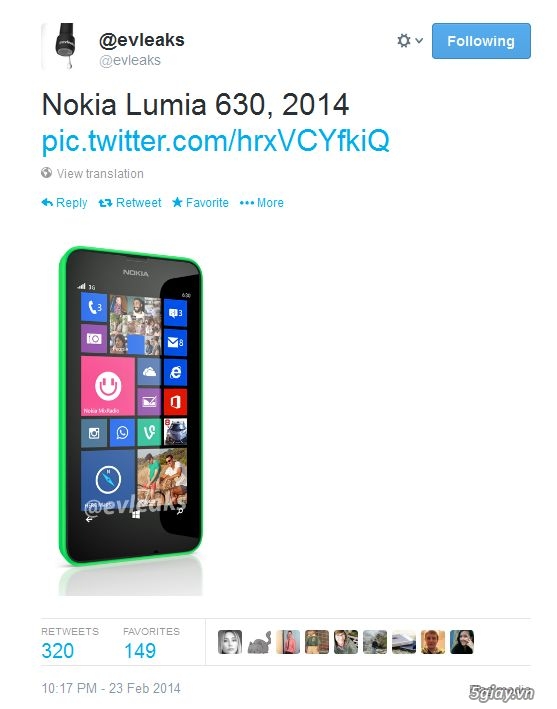Viewport: 557px width, 709px height.
Task: Click the Reply arrow icon
Action: pos(47,203)
